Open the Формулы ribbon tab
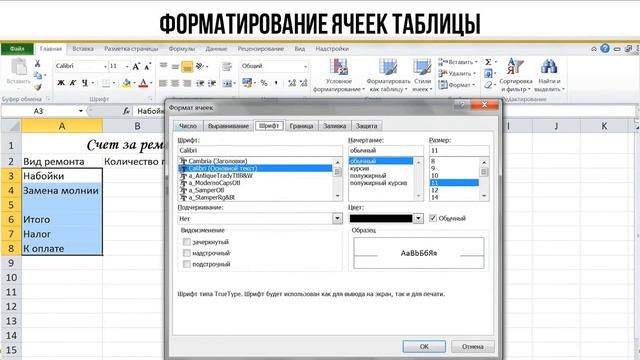Screen dimensions: 640x360 click(x=182, y=49)
